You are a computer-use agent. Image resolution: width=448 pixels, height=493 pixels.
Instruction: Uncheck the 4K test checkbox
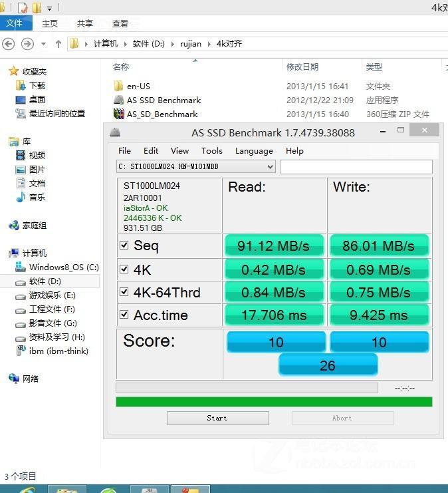[124, 269]
